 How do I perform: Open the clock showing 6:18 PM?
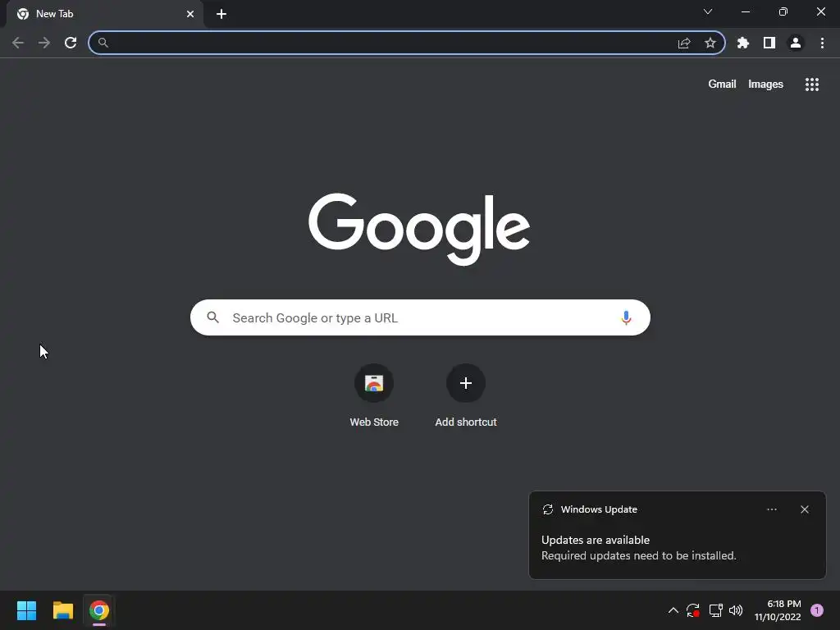[x=778, y=610]
